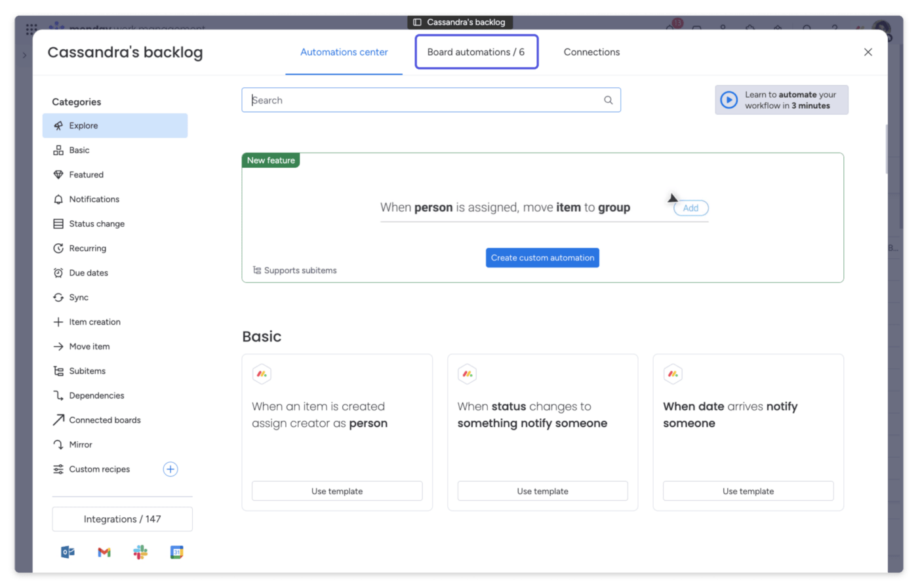Click the plus icon beside Custom recipes
Viewport: 918px width, 588px height.
coord(170,469)
